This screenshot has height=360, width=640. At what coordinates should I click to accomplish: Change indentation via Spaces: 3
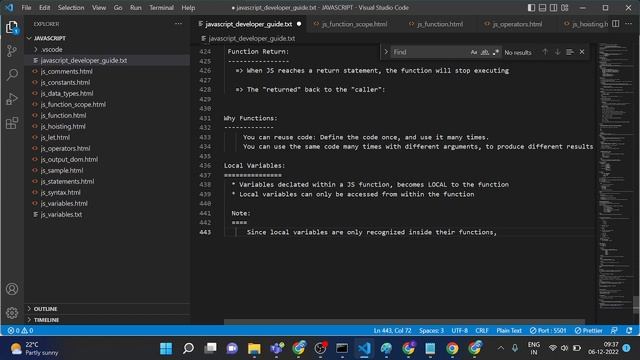431,330
